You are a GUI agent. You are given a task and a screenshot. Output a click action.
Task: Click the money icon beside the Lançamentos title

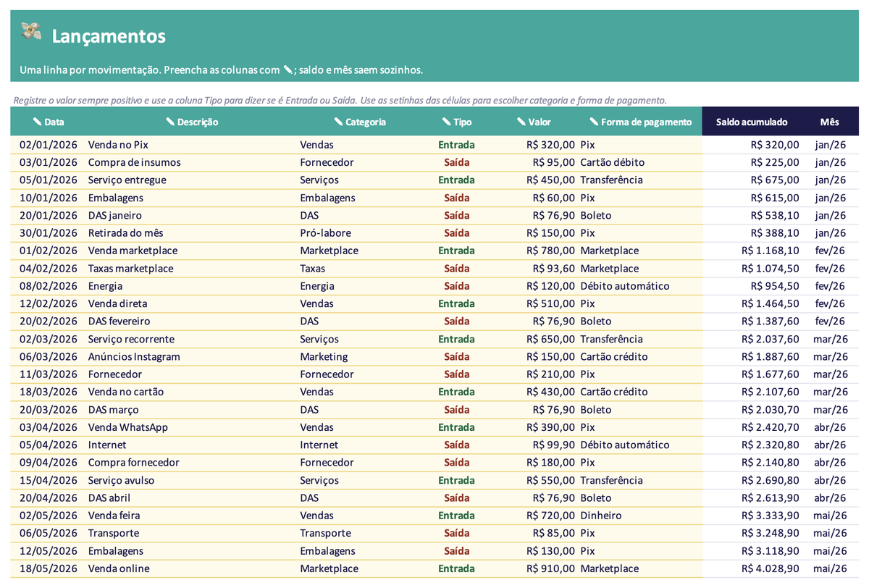[31, 31]
